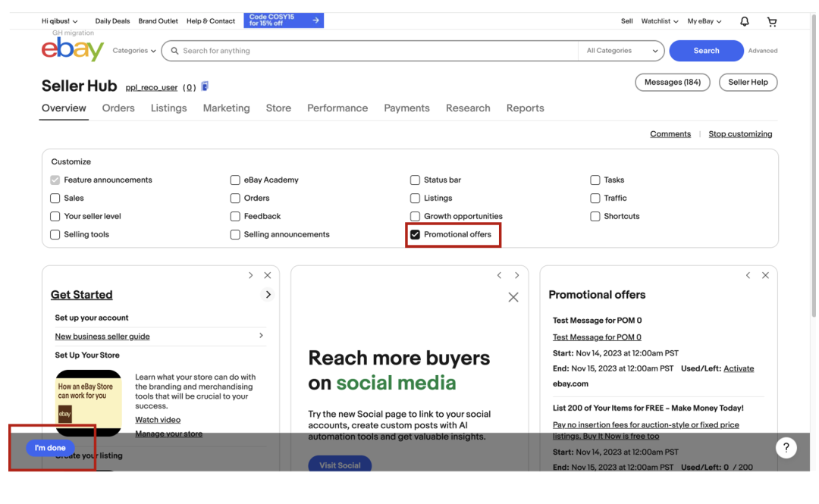
Task: Click the Visit Social button
Action: pyautogui.click(x=340, y=464)
